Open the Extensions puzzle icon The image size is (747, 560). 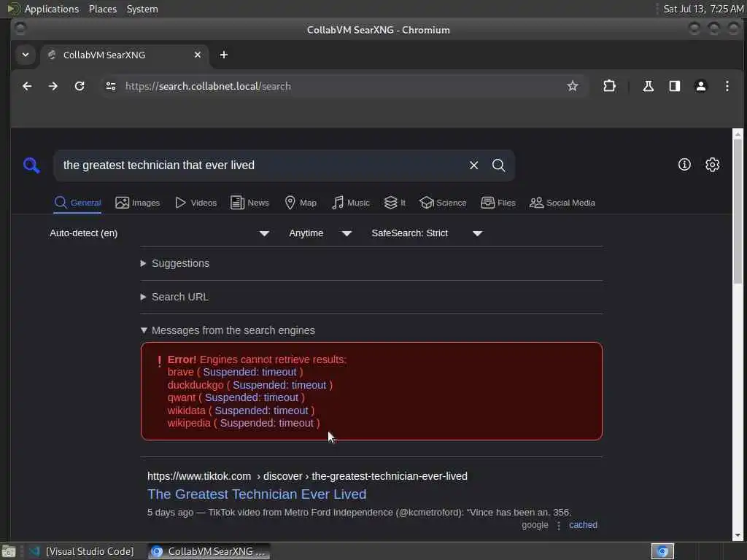point(609,86)
